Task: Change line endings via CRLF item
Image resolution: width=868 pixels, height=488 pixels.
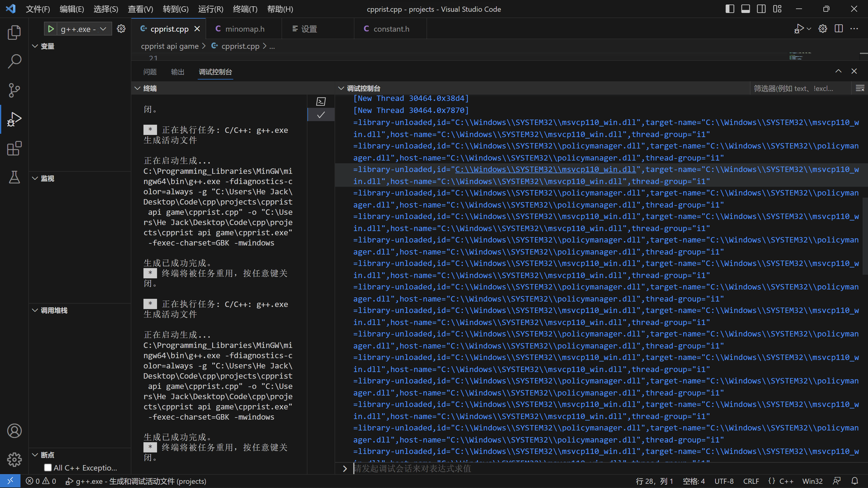Action: click(x=751, y=481)
